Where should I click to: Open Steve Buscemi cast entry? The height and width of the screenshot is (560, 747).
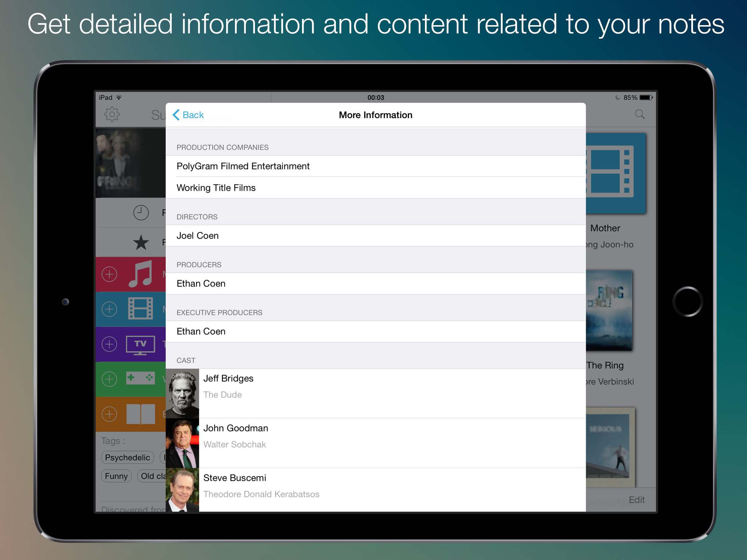point(376,490)
